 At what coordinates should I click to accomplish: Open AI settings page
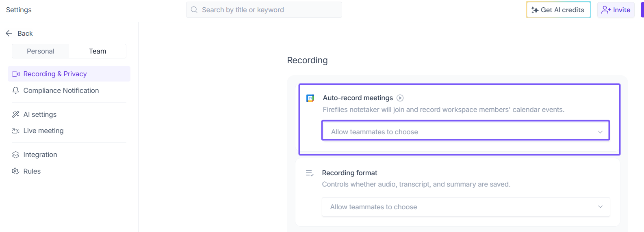coord(40,114)
